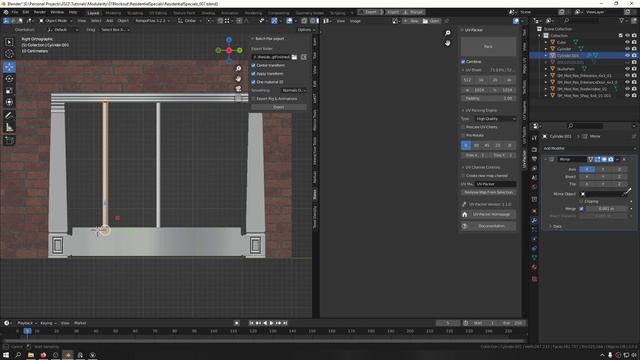Hide Cylinder.001 with its eye icon
This screenshot has width=640, height=360.
coord(627,55)
